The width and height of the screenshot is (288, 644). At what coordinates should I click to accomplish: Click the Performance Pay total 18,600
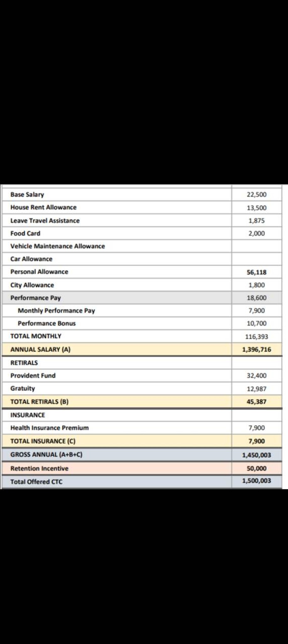(x=257, y=298)
